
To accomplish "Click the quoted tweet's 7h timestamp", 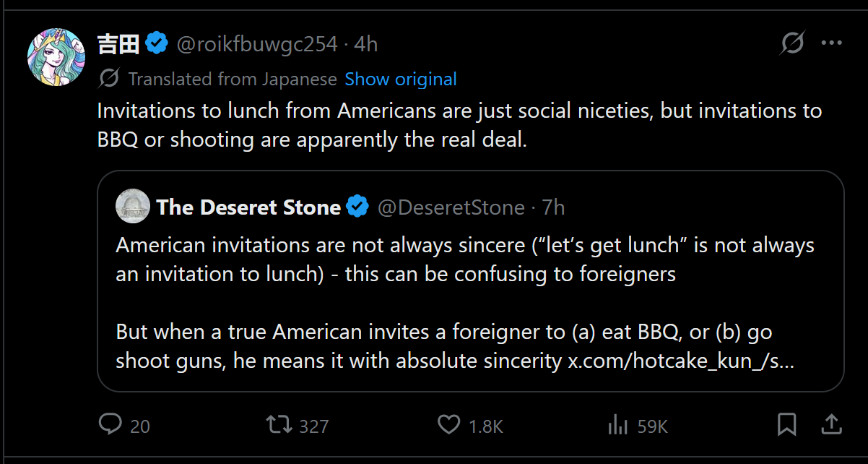I will [x=553, y=207].
